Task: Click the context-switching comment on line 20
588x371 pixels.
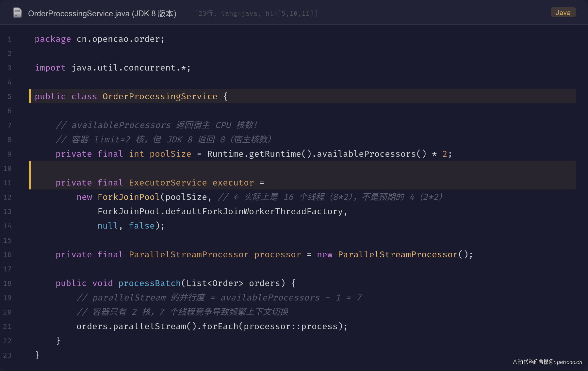Action: pyautogui.click(x=182, y=312)
